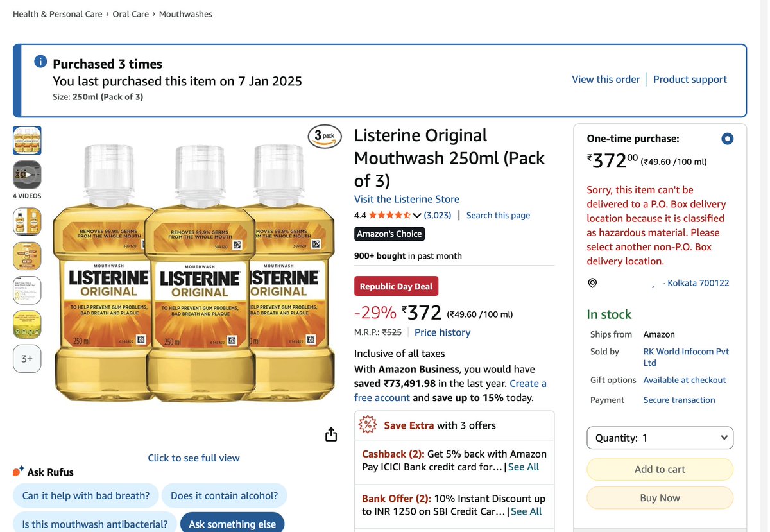Select the first Listerine pack thumbnail

pos(27,141)
